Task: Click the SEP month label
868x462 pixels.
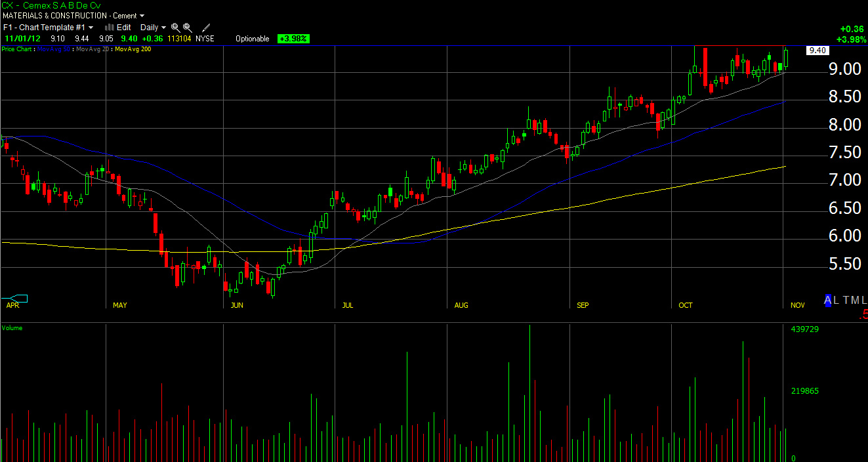Action: click(x=583, y=306)
